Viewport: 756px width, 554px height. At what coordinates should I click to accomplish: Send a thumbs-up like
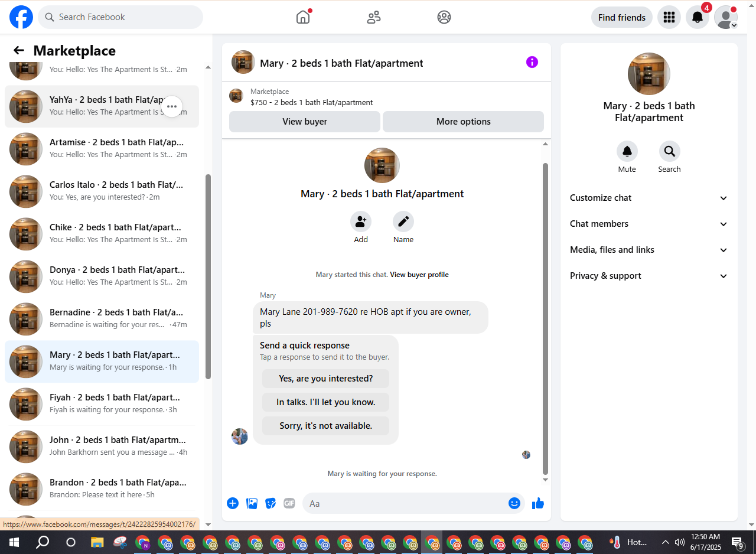[x=538, y=503]
